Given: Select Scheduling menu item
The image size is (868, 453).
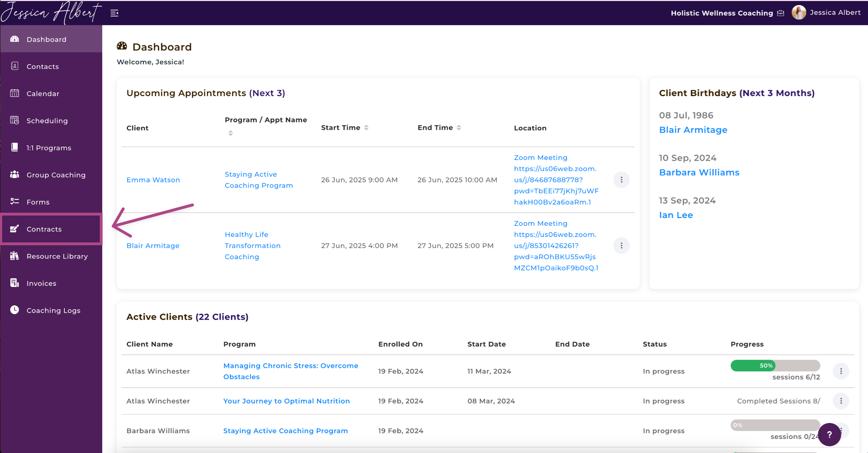Looking at the screenshot, I should [x=51, y=120].
